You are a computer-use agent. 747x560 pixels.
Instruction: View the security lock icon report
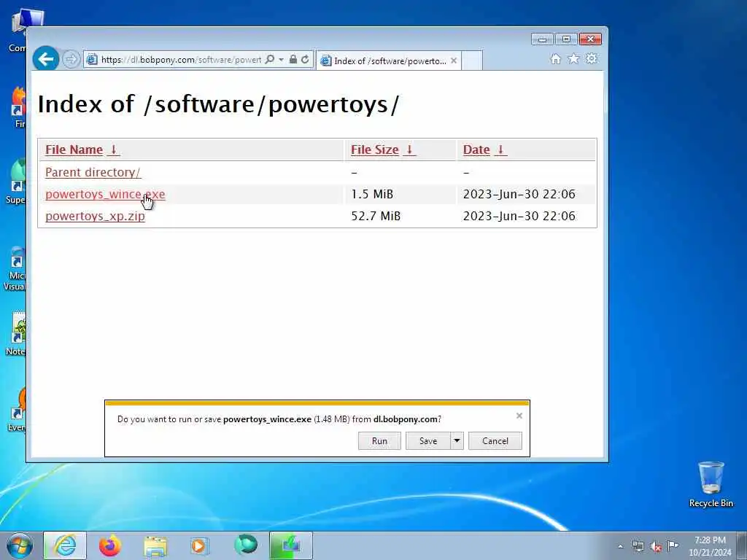click(293, 60)
